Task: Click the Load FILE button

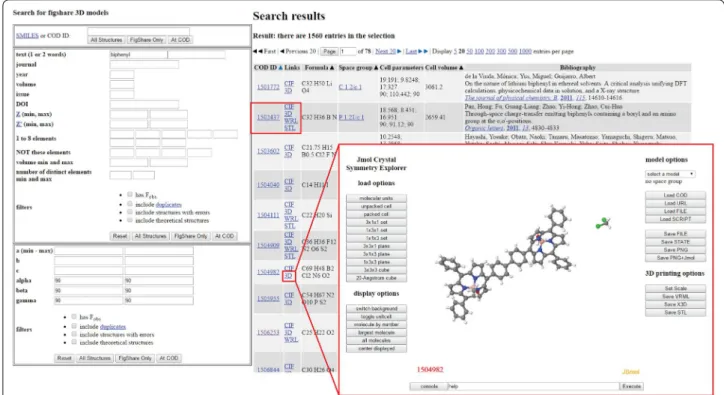Action: click(675, 211)
